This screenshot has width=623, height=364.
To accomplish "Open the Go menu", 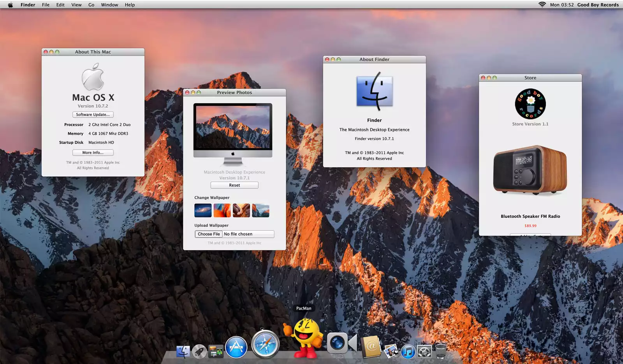I will click(91, 5).
